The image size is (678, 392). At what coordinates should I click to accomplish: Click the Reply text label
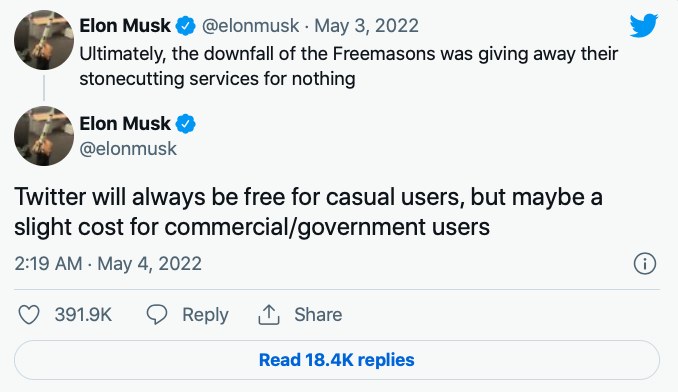[205, 315]
